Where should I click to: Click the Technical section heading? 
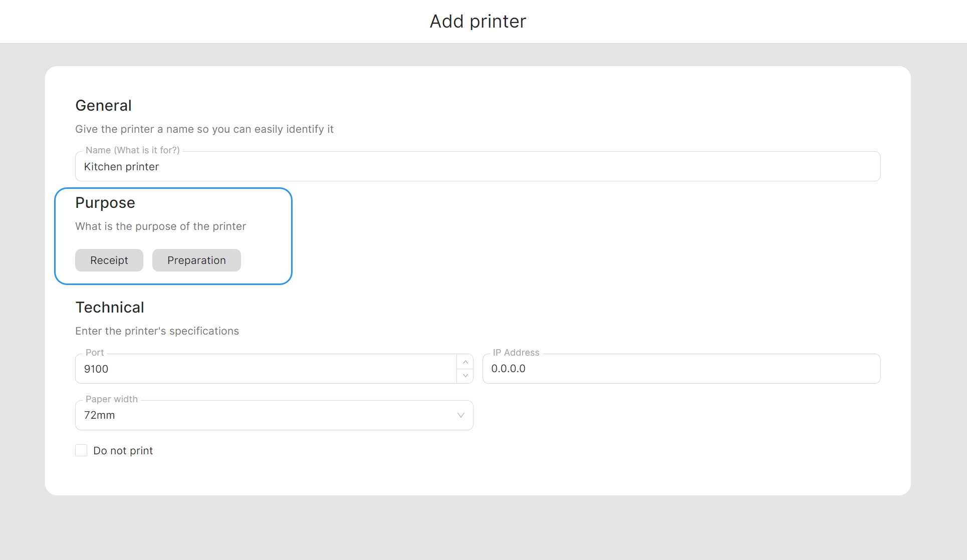click(x=110, y=308)
